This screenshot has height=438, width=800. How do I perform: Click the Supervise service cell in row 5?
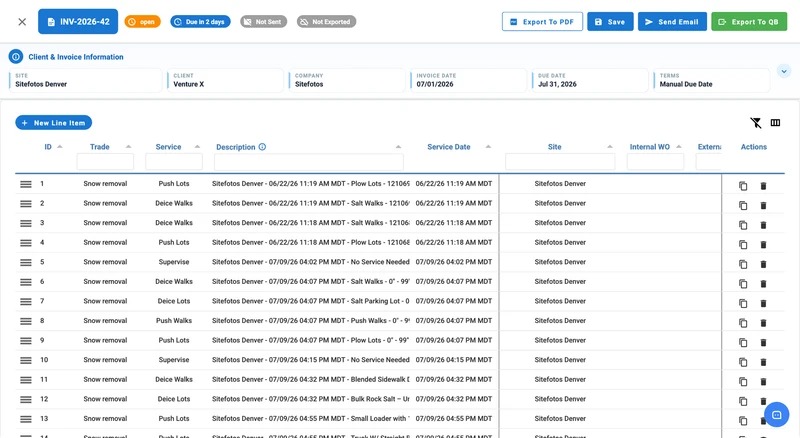point(174,262)
